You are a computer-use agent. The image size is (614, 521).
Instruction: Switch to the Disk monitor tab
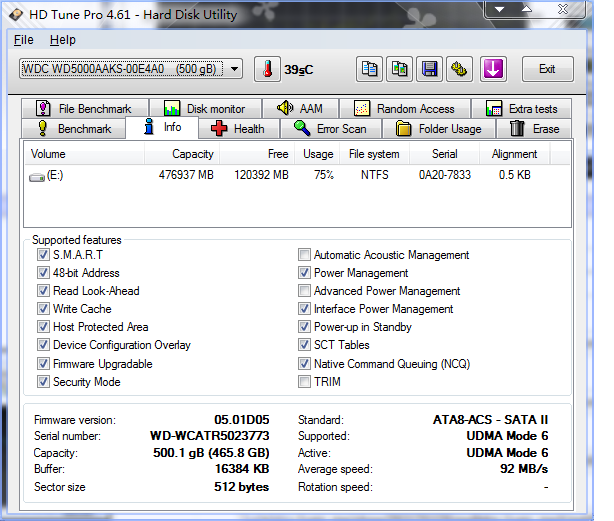(206, 108)
